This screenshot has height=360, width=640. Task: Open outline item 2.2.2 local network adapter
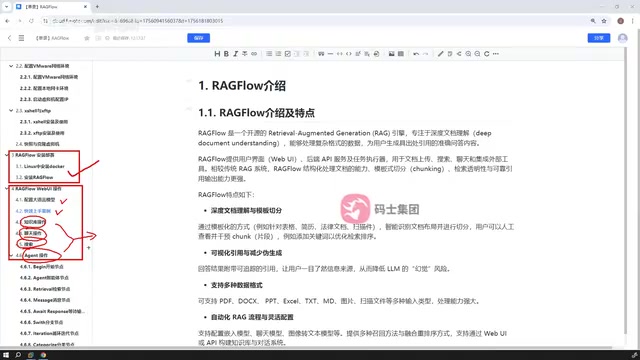(44, 88)
